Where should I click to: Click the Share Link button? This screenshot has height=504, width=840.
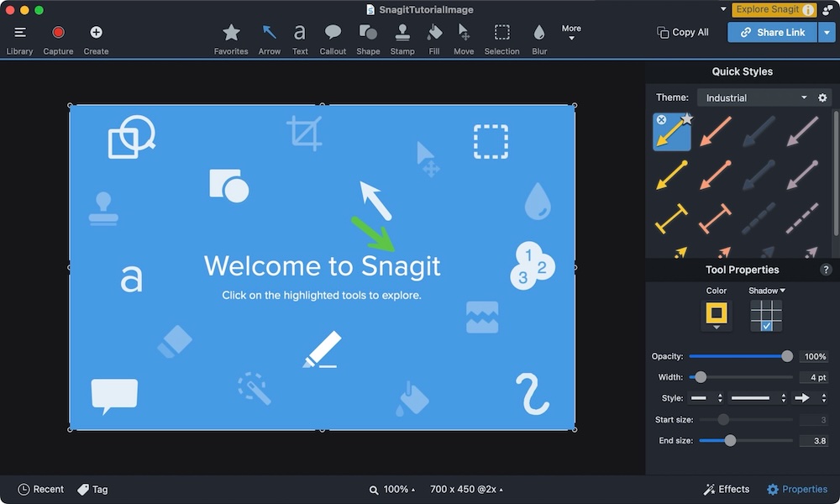pos(772,32)
